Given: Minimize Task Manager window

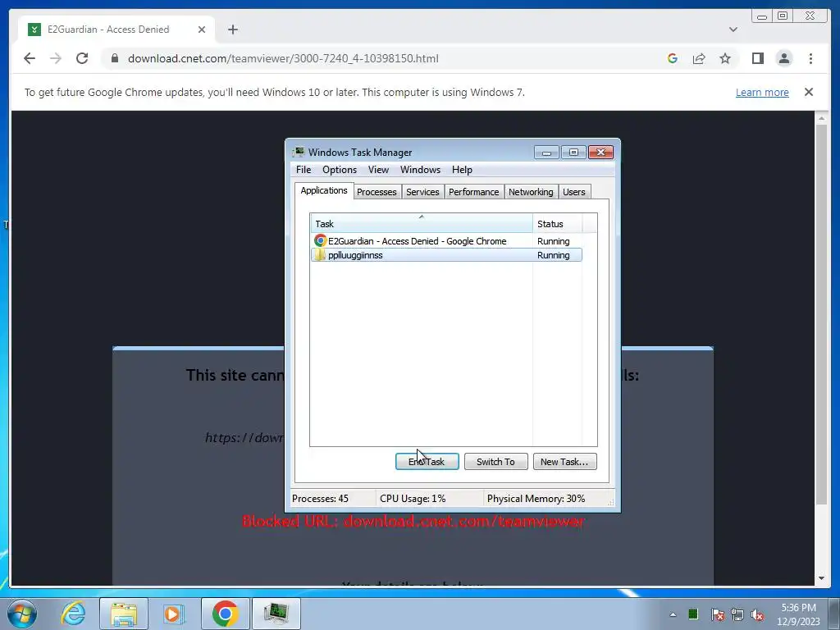Looking at the screenshot, I should [546, 153].
